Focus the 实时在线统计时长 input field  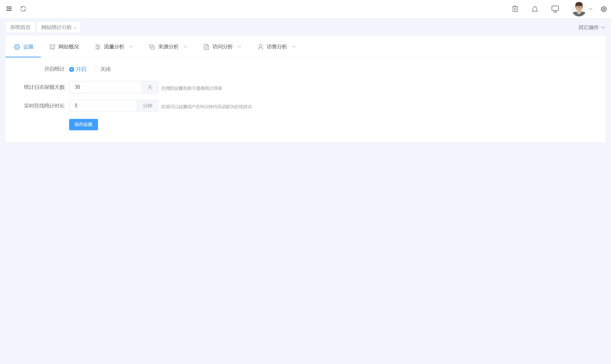(103, 106)
